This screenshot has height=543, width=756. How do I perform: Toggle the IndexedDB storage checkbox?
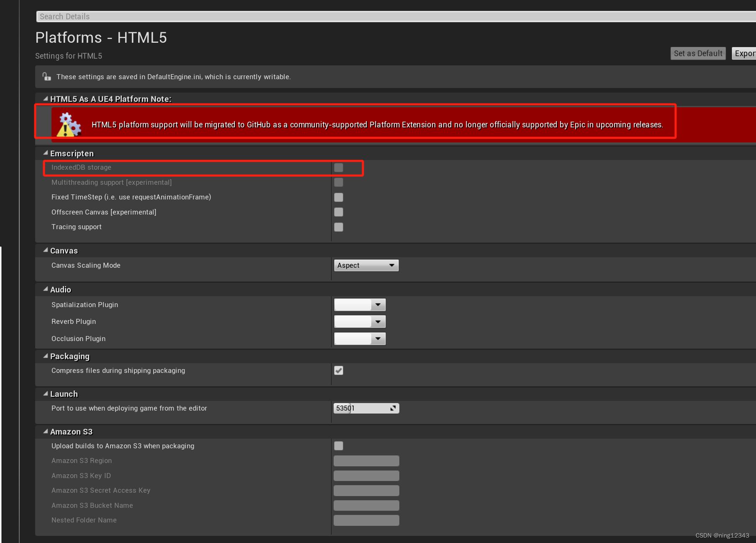coord(338,167)
